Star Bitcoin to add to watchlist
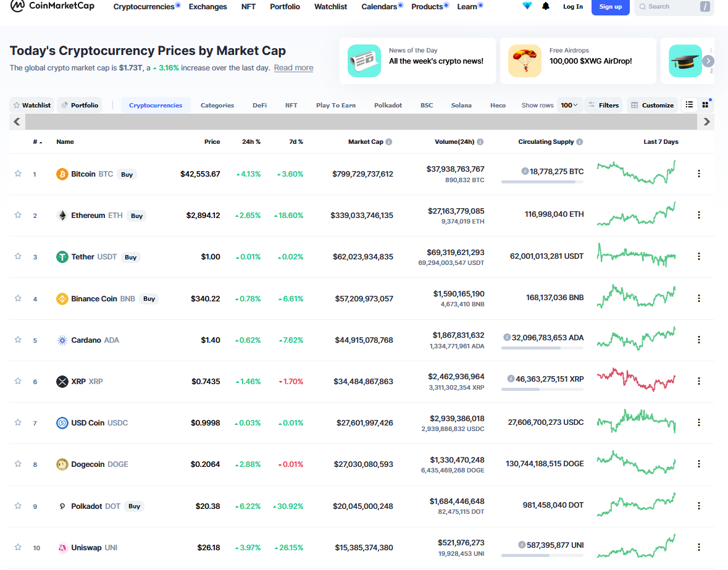The height and width of the screenshot is (570, 728). (18, 174)
